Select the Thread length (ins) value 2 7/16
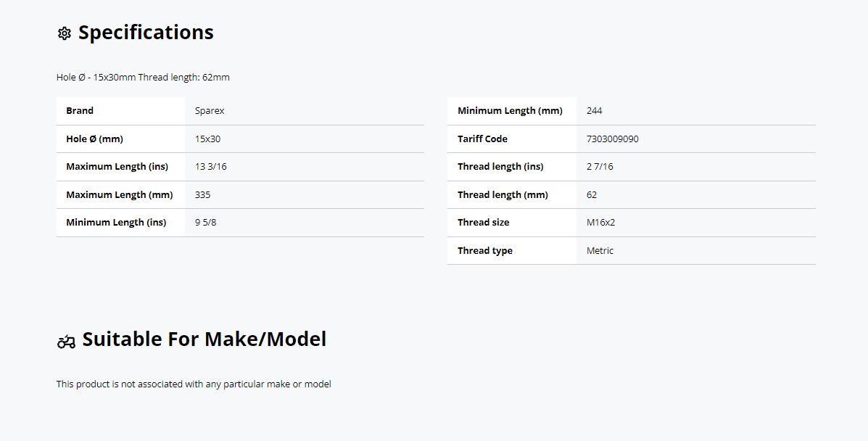The image size is (868, 441). 600,167
